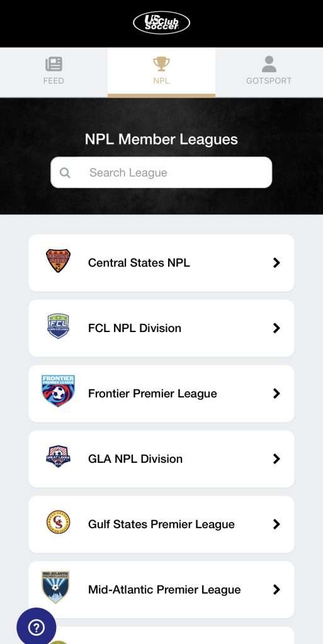
Task: Select the NPL trophy icon
Action: [x=161, y=64]
